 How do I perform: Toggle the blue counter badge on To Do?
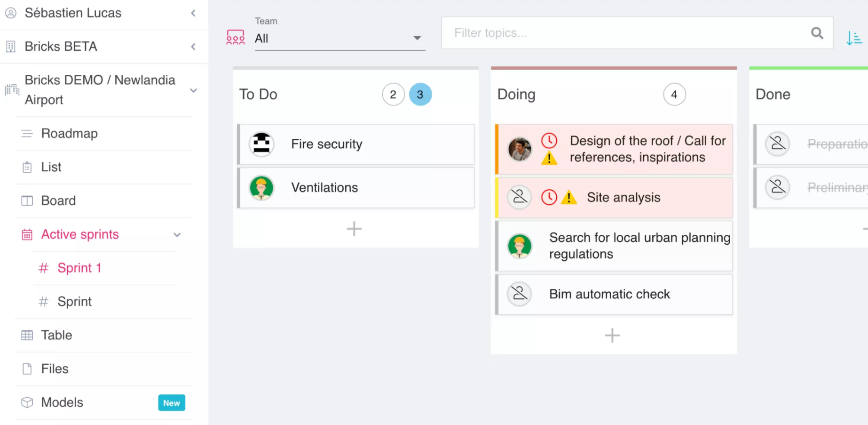coord(420,94)
